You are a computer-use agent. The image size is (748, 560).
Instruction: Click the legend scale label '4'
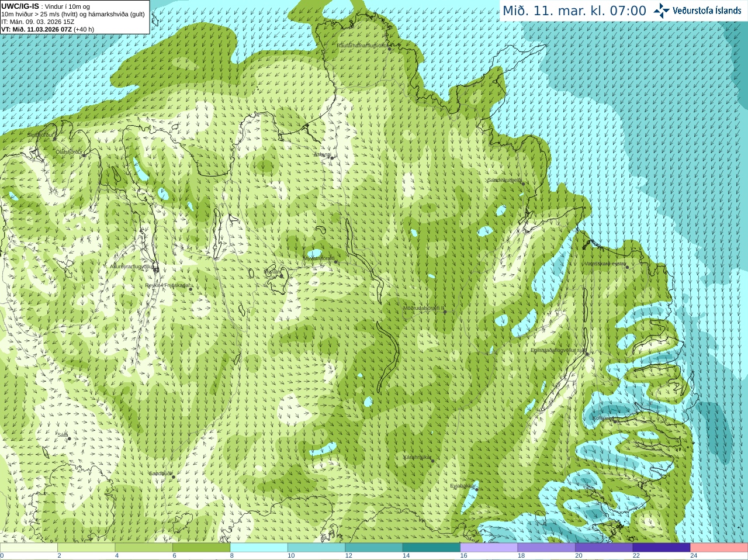tap(117, 556)
